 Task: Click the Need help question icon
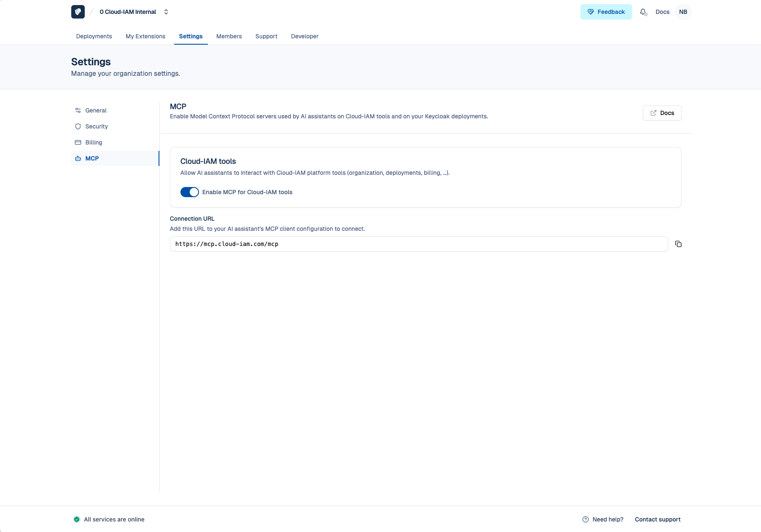pos(586,519)
